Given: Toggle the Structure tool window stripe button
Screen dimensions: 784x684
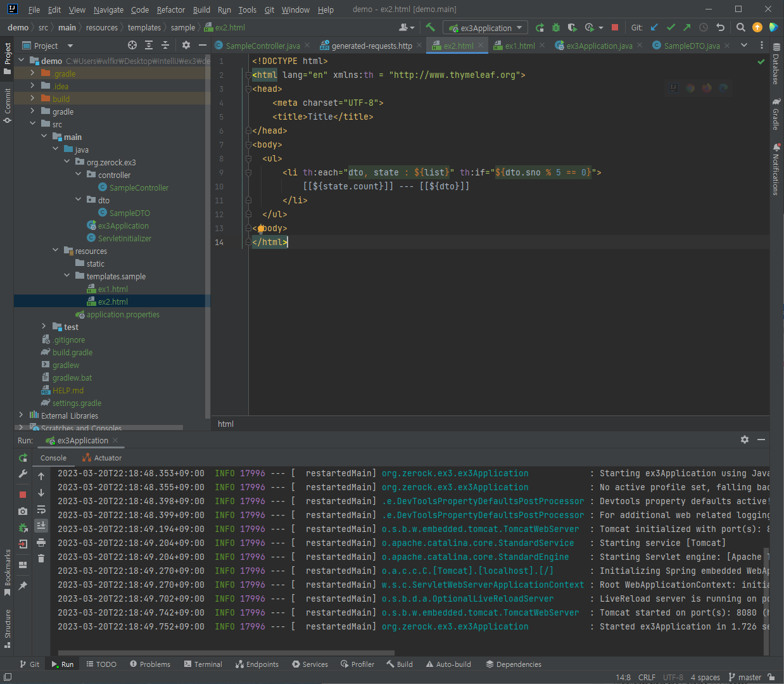Looking at the screenshot, I should point(7,628).
